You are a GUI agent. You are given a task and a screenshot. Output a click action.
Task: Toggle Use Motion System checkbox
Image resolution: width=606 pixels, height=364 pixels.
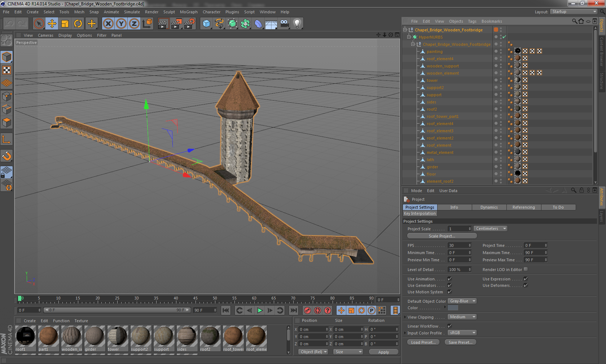[x=450, y=292]
